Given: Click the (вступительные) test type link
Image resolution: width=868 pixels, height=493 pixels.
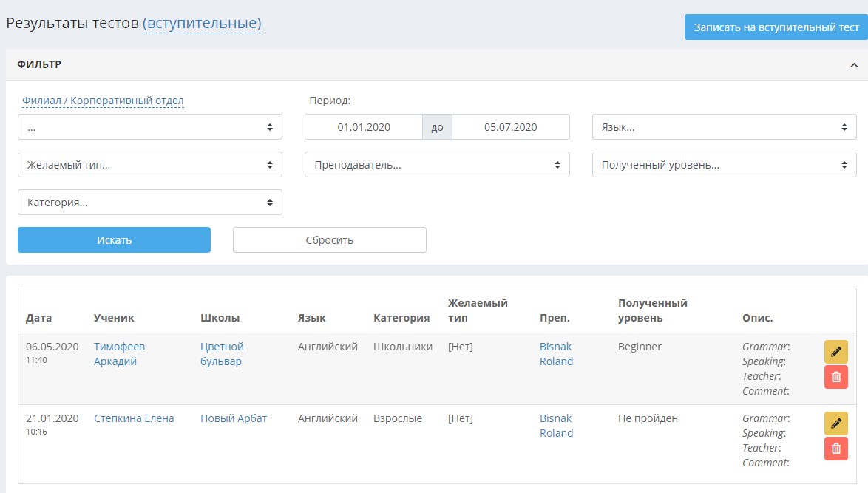Looking at the screenshot, I should 202,23.
